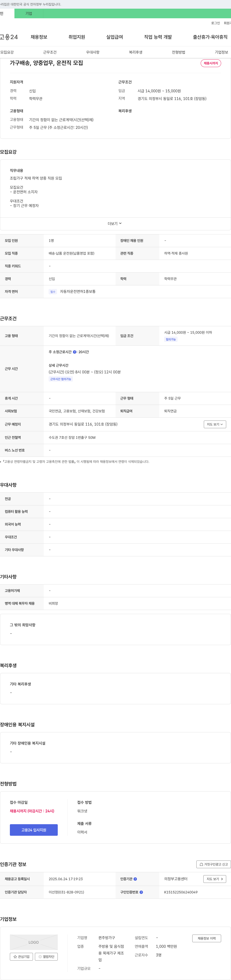Click the 배송·납품 운전원(납품영업 포함) job type
This screenshot has width=231, height=980.
(x=71, y=253)
